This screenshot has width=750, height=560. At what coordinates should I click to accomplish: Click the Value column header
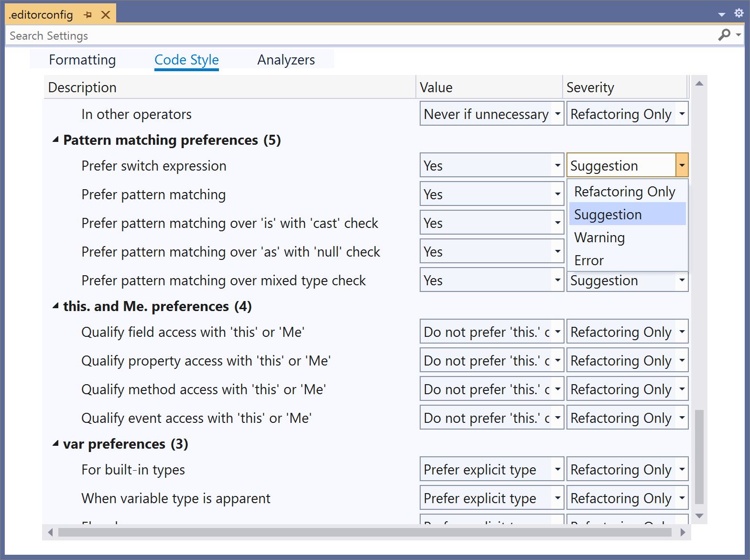[489, 87]
